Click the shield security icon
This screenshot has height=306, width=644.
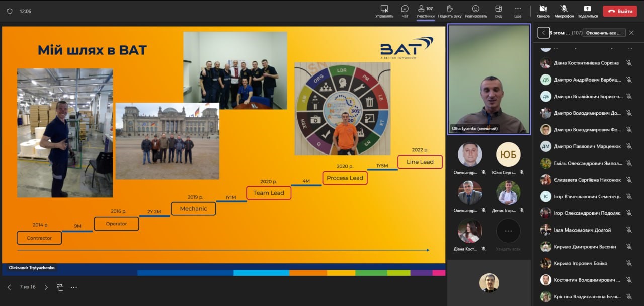click(10, 11)
